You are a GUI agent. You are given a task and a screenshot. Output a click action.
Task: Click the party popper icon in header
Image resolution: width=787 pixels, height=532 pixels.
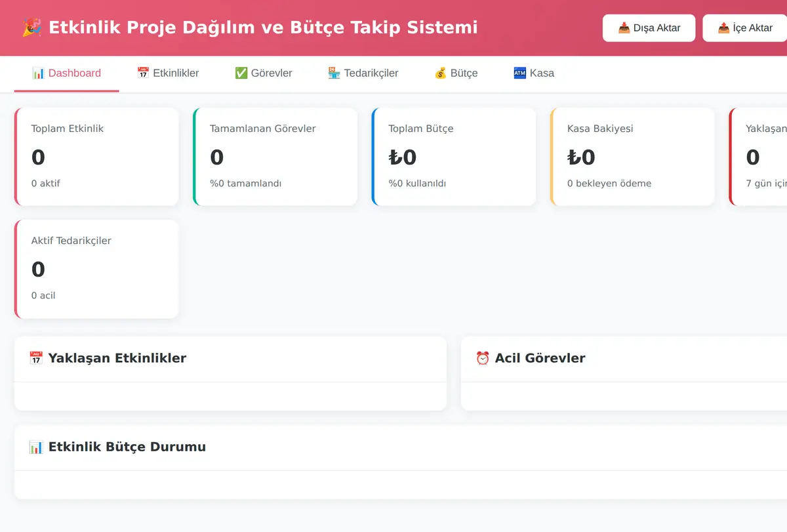pos(31,28)
